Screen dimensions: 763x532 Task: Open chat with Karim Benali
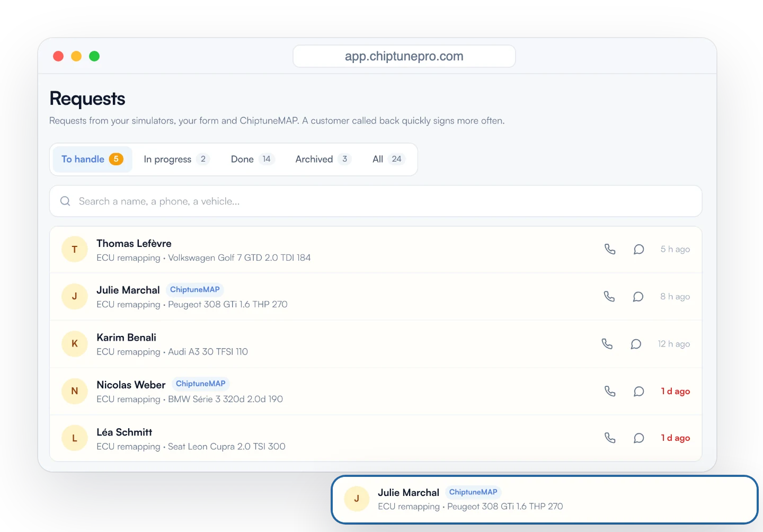point(636,344)
